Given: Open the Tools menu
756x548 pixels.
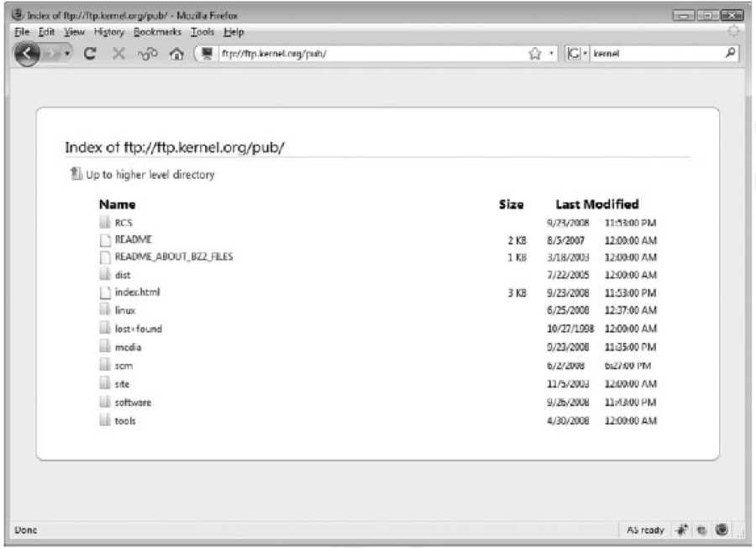Looking at the screenshot, I should [x=202, y=32].
